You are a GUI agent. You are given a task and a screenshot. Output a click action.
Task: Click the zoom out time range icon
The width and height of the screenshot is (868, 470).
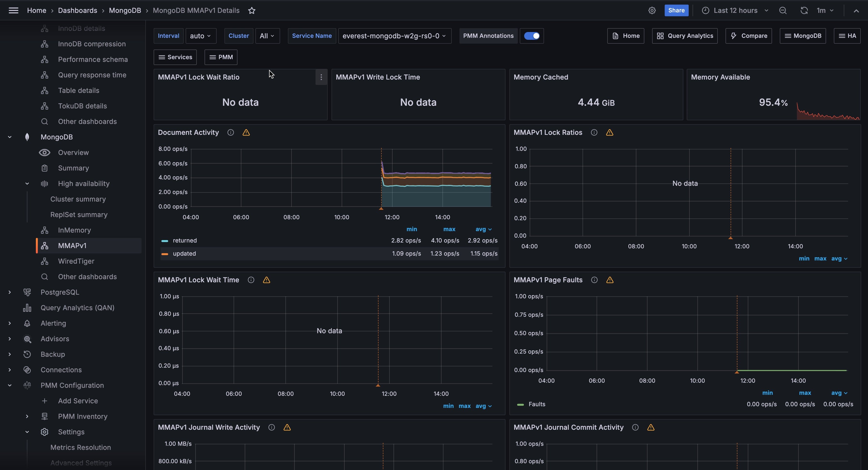(782, 10)
